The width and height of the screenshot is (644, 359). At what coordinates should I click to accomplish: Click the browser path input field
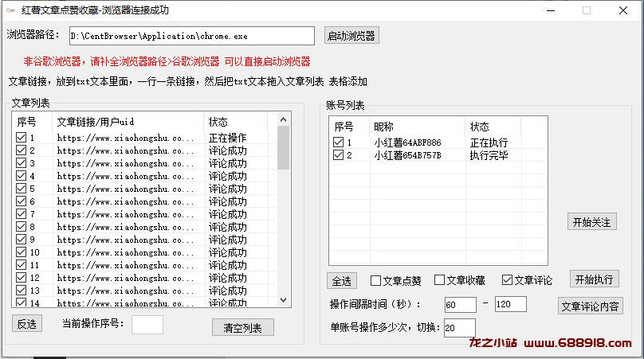coord(192,36)
